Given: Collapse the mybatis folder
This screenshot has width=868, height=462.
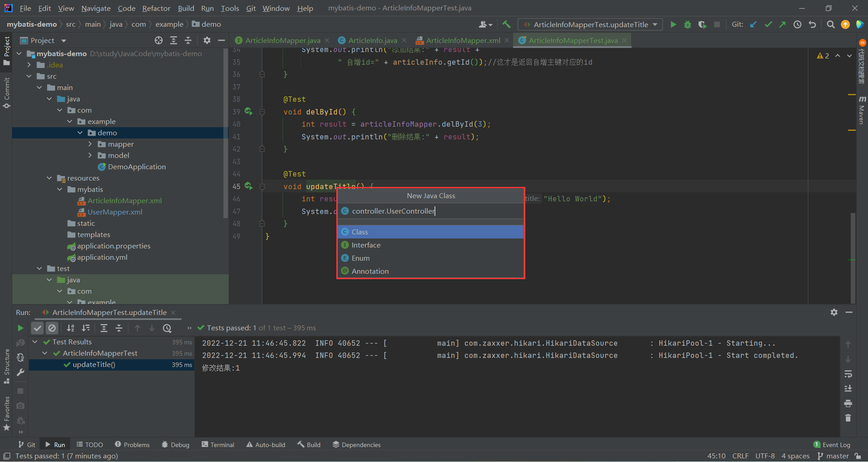Looking at the screenshot, I should click(60, 189).
